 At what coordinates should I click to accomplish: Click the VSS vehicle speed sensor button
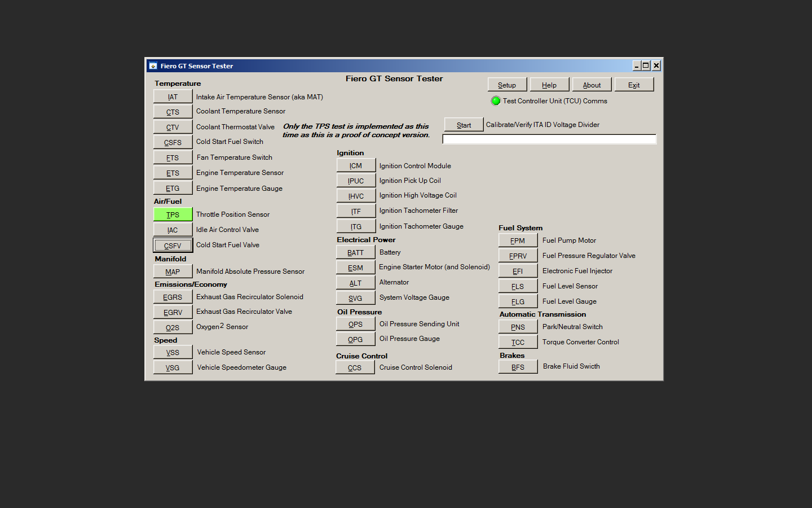click(173, 352)
